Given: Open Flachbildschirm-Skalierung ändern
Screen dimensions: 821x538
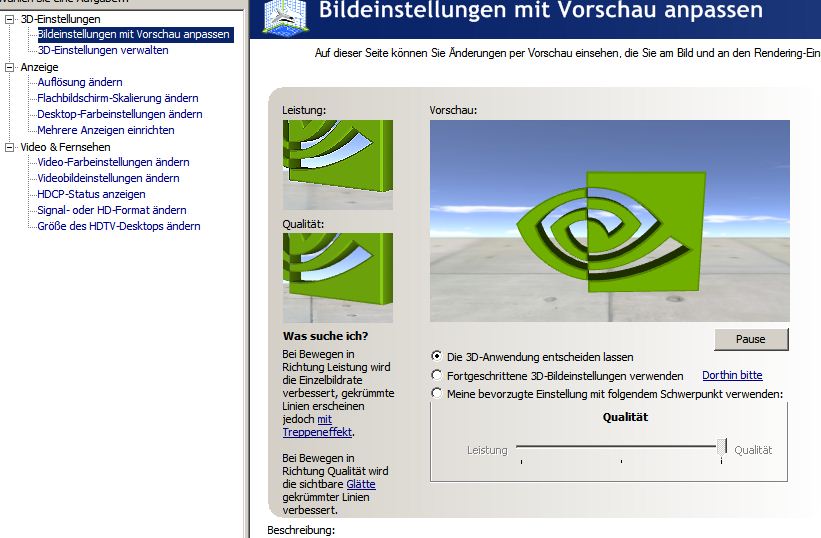Looking at the screenshot, I should click(118, 98).
